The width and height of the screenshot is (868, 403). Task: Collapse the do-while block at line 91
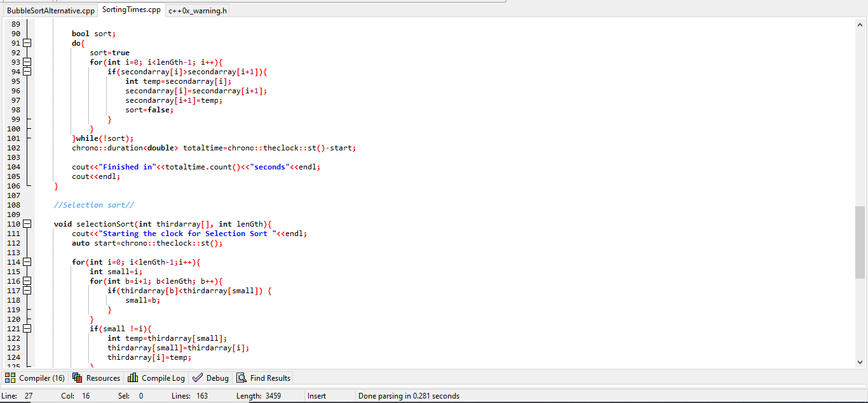(25, 43)
